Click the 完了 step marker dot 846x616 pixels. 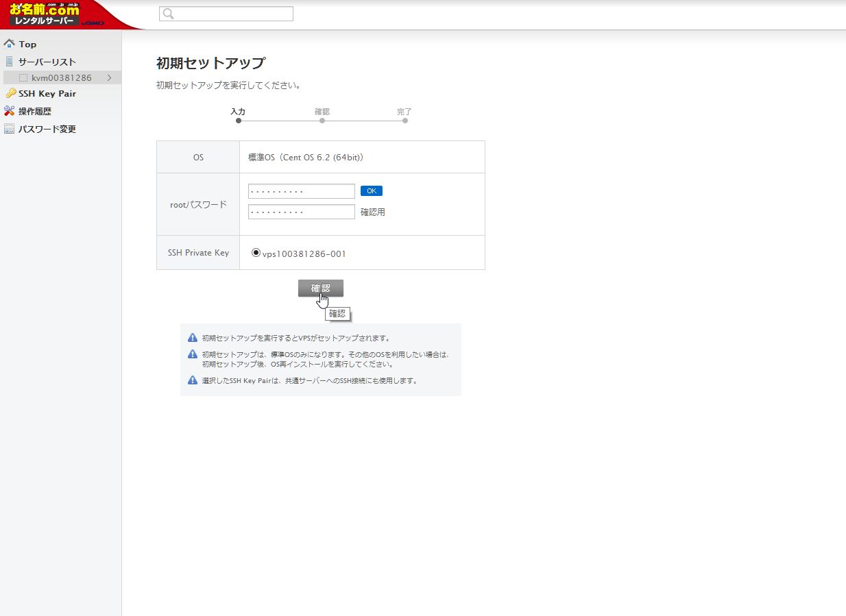tap(405, 121)
